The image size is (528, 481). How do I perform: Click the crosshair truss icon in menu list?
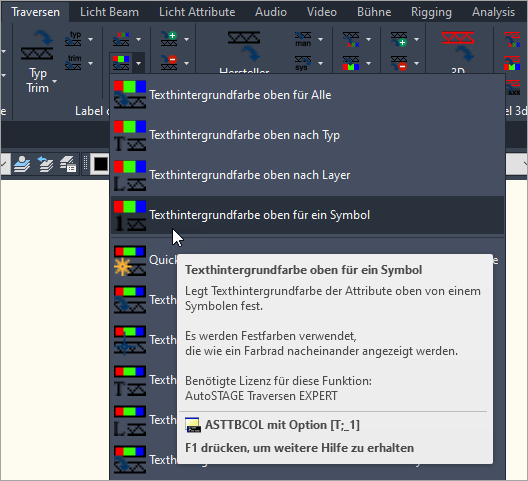130,340
